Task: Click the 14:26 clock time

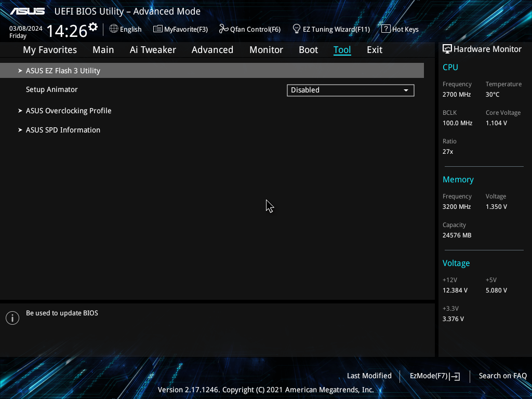Action: tap(67, 31)
